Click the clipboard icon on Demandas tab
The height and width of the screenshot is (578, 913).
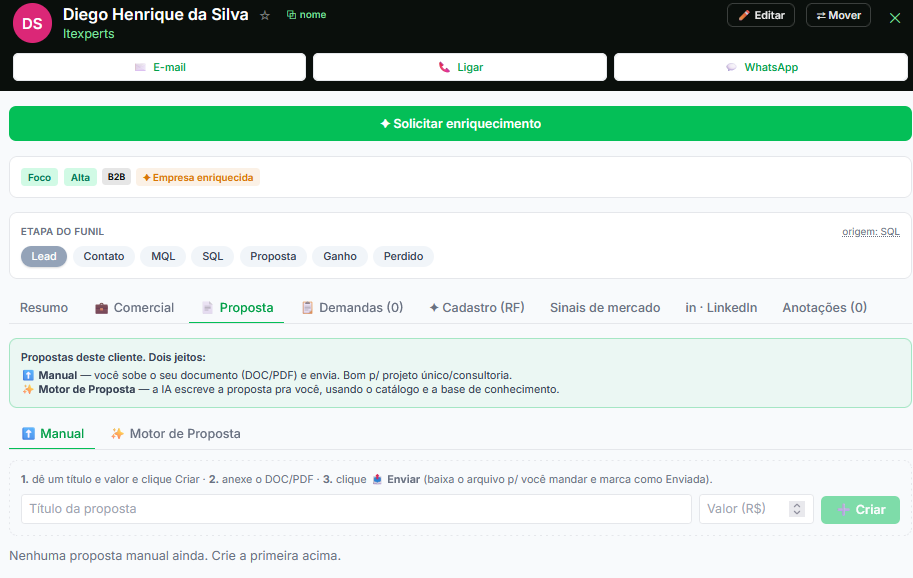(307, 307)
